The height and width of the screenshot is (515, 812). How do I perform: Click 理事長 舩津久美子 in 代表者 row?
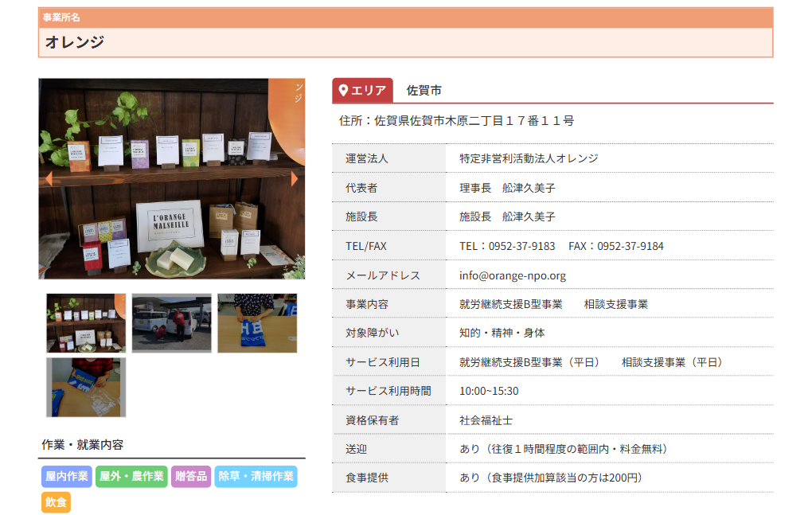508,188
